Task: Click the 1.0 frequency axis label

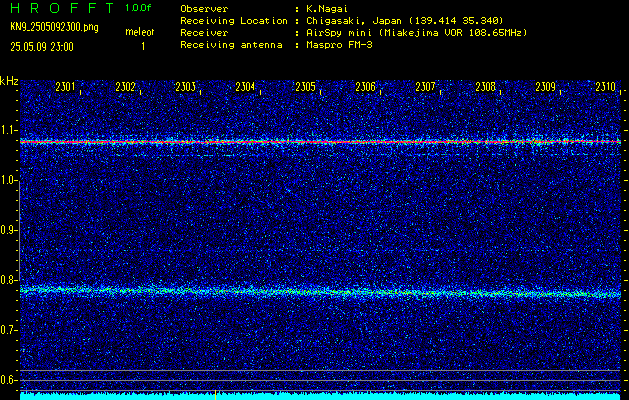Action: (x=8, y=181)
